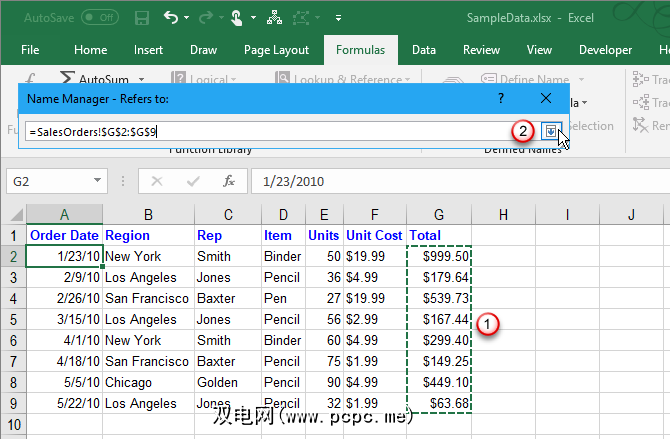Toggle the AutoSave switch
Screen dimensions: 670x439
[99, 18]
